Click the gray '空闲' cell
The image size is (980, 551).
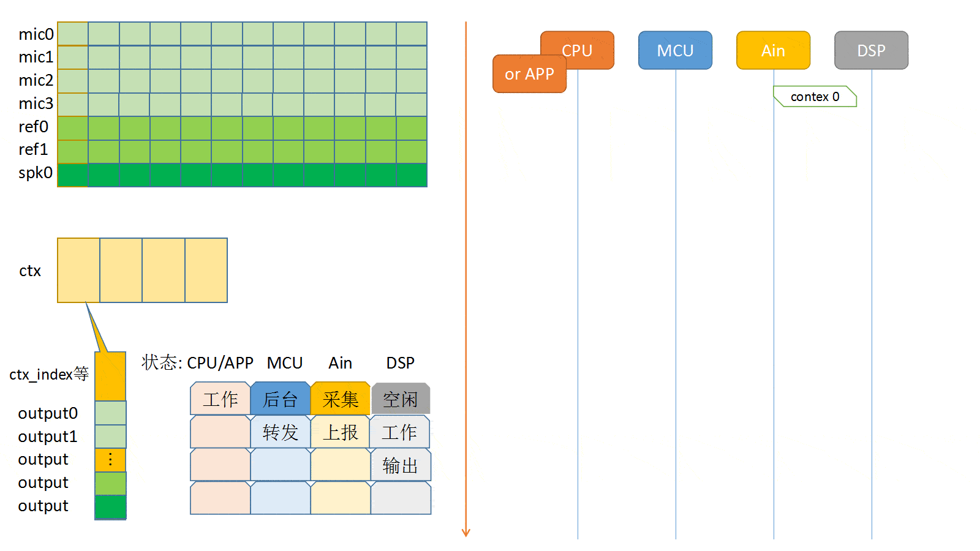(x=401, y=399)
